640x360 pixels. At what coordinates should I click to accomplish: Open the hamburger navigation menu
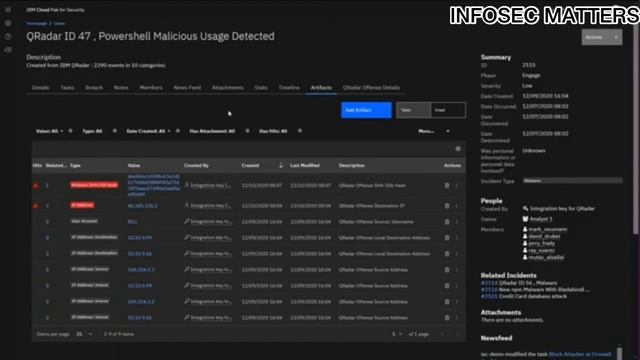click(8, 10)
